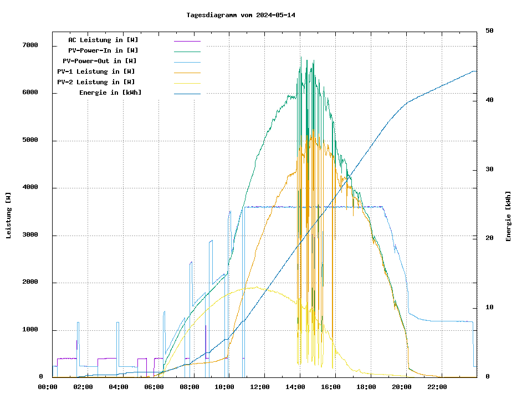532x399 pixels.
Task: Click the Energie [kWh] right axis title
Action: (x=508, y=216)
